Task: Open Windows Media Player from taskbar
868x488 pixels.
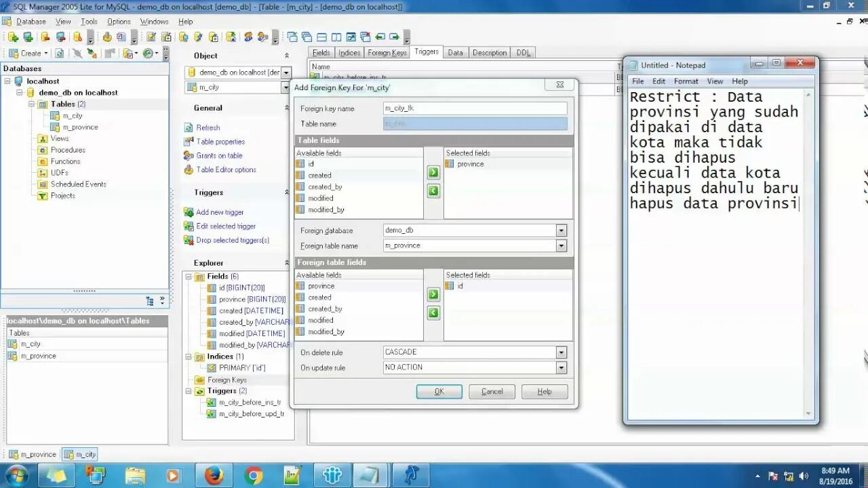Action: [x=172, y=476]
